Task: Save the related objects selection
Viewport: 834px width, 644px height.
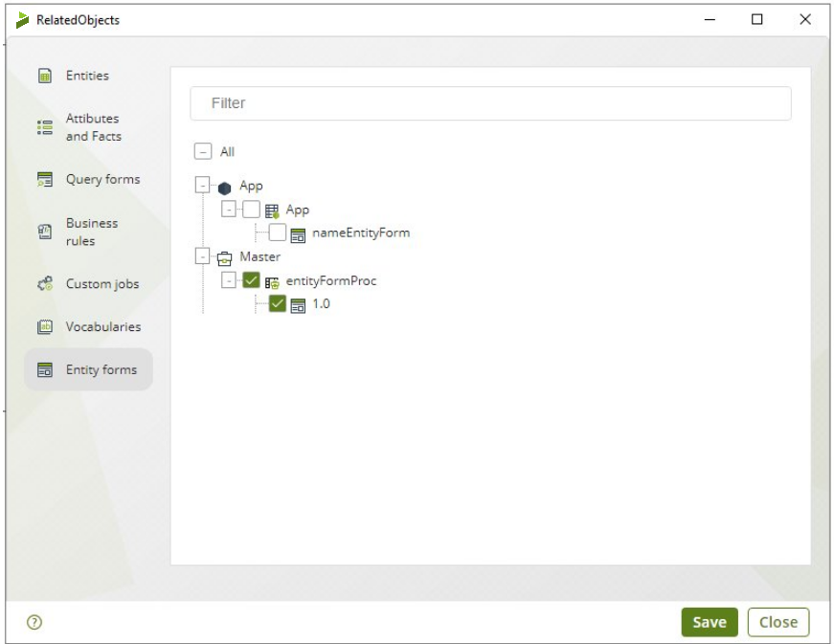Action: 710,622
